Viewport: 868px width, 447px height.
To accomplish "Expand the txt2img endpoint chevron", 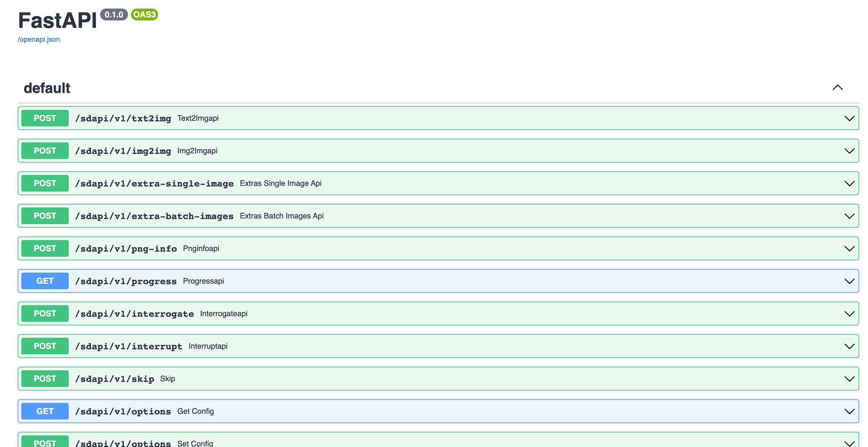I will point(849,118).
